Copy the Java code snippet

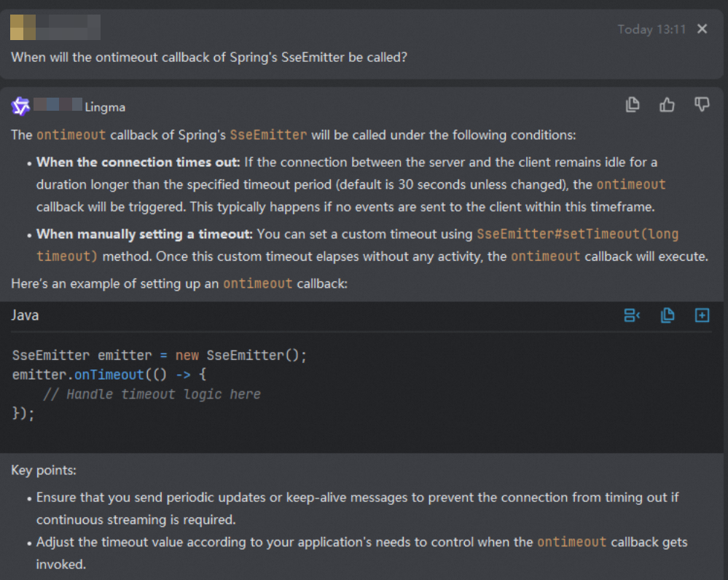(x=668, y=316)
